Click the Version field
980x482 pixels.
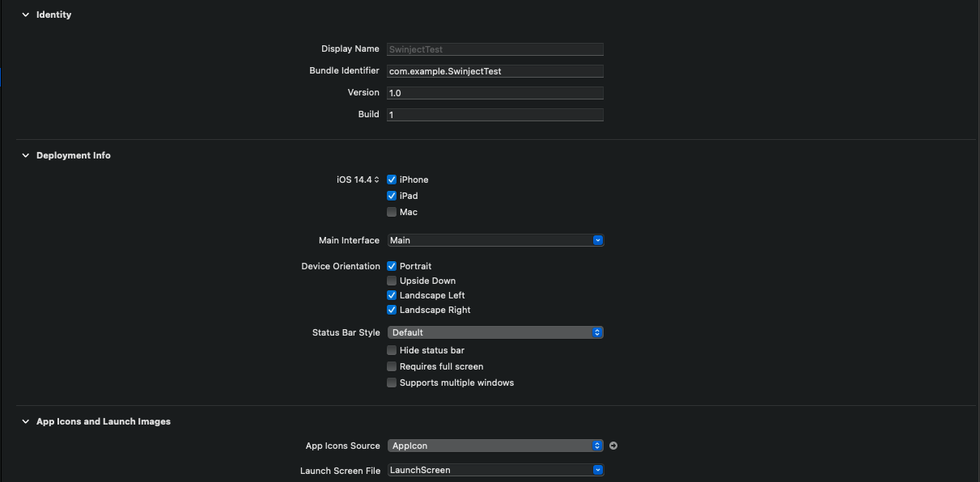point(495,93)
